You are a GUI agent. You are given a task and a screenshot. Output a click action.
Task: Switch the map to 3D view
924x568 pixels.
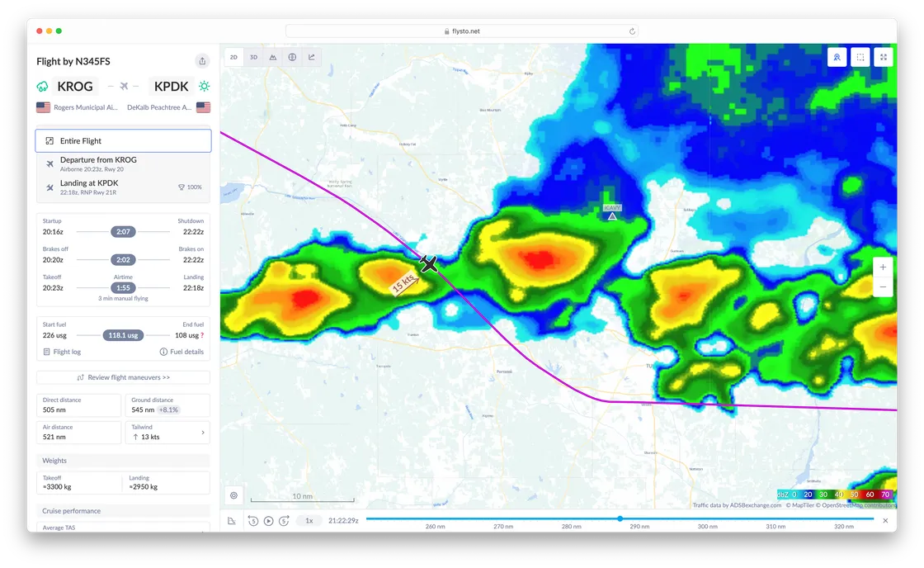point(253,57)
